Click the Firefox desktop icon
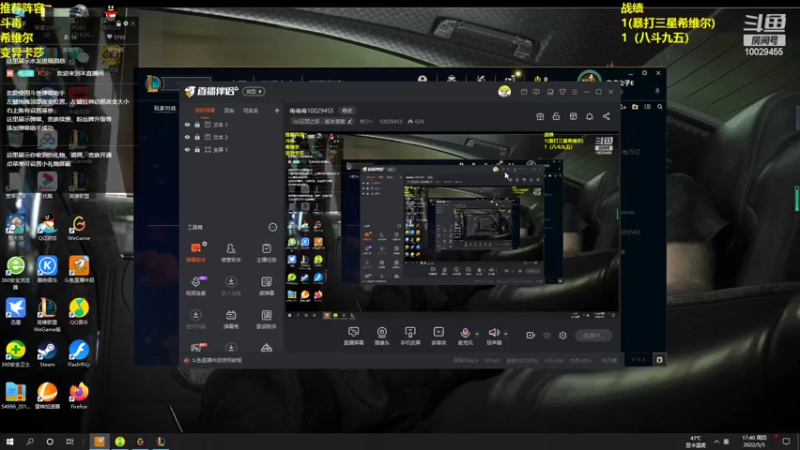This screenshot has height=450, width=800. tap(79, 395)
